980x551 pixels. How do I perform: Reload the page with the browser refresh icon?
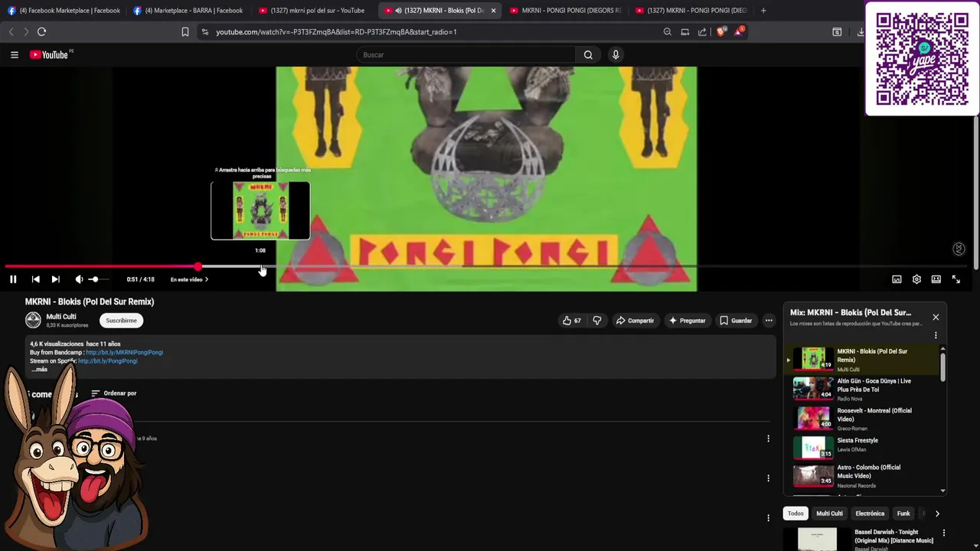click(x=41, y=31)
